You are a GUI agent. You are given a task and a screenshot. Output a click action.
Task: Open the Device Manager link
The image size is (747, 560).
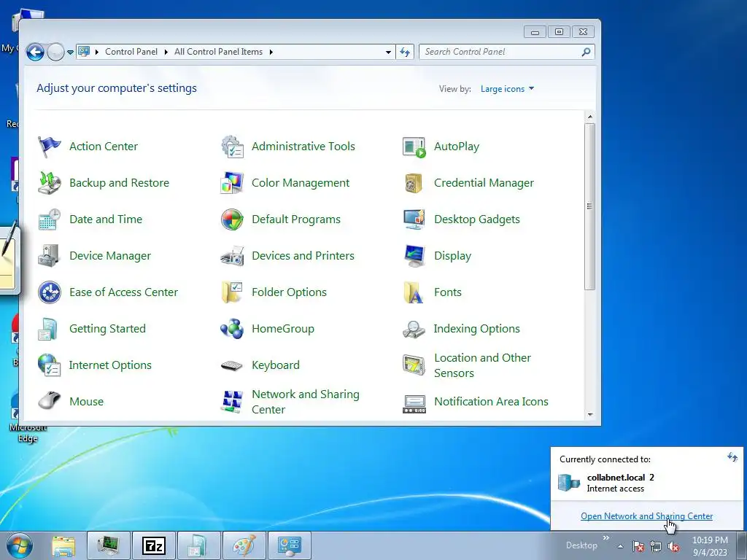tap(110, 256)
